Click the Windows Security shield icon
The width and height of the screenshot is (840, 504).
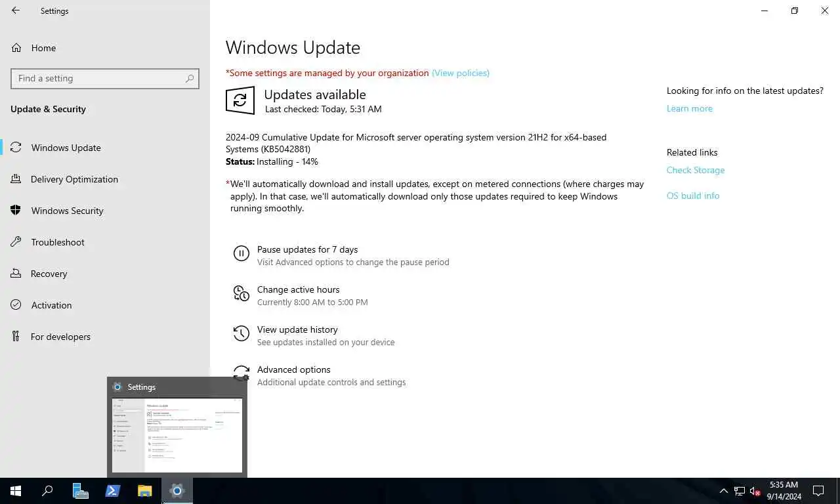coord(16,211)
